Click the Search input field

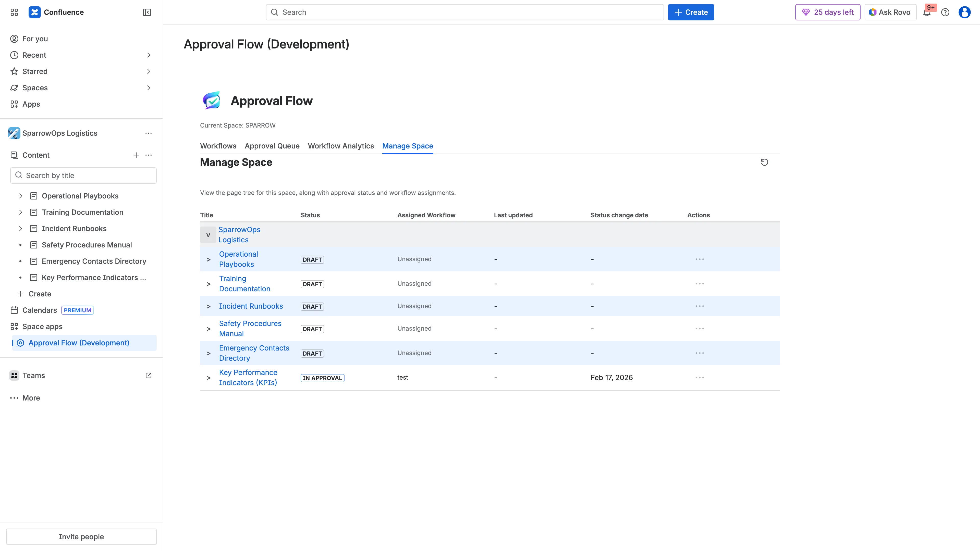tap(464, 12)
